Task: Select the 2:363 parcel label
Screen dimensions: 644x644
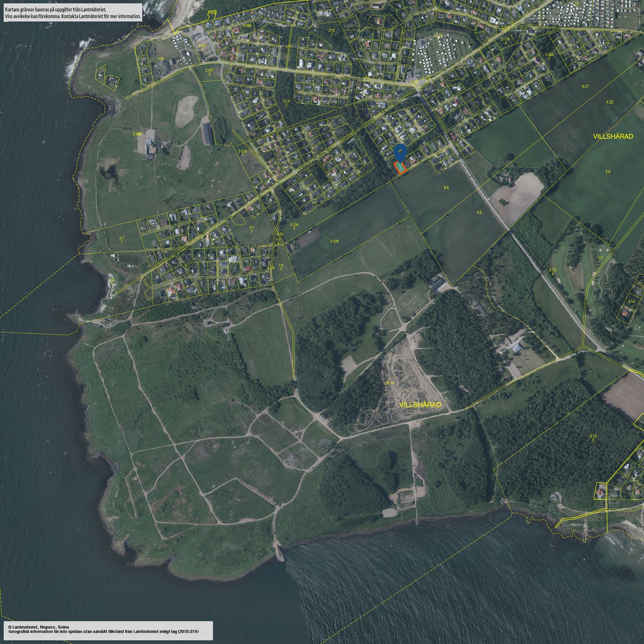Action: point(549,55)
